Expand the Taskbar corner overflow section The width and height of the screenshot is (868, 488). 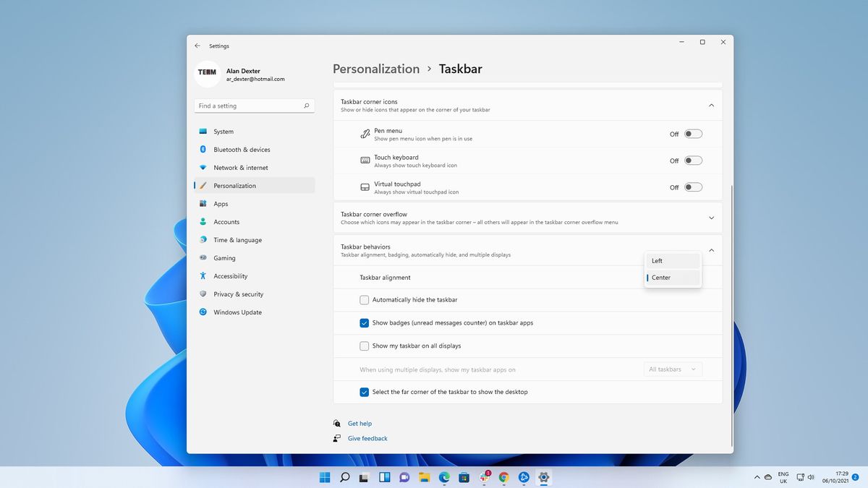click(711, 218)
